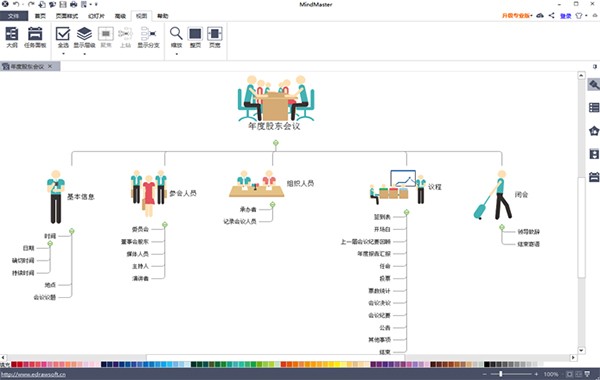The width and height of the screenshot is (600, 380).
Task: Open the theme shirt dropdown arrow
Action: point(586,16)
